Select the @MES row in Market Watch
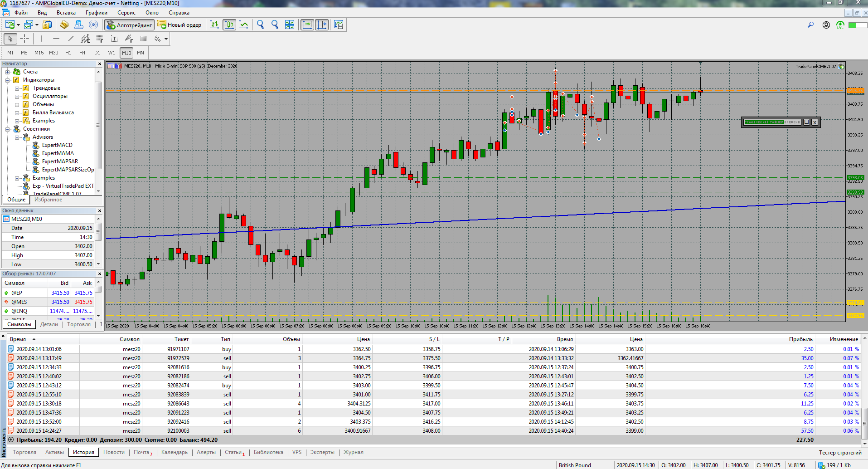This screenshot has height=469, width=868. (x=48, y=302)
